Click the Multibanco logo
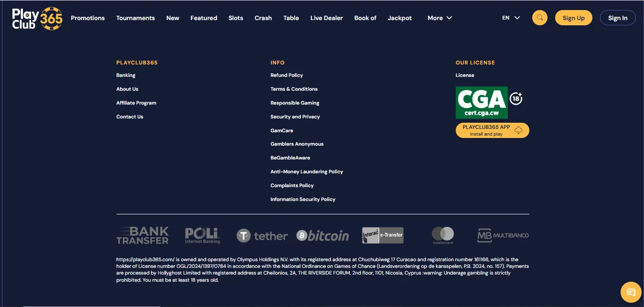The height and width of the screenshot is (307, 644). click(503, 235)
